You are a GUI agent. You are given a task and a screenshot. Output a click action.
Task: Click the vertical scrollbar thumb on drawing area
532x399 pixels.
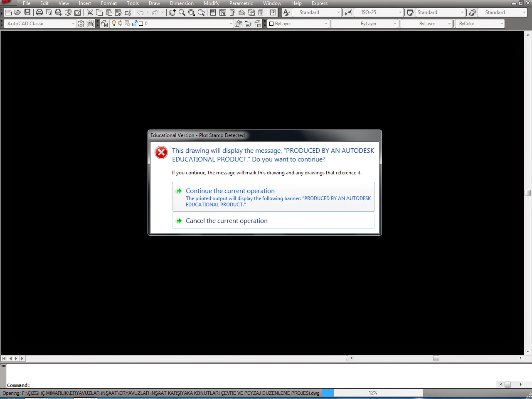pos(528,193)
